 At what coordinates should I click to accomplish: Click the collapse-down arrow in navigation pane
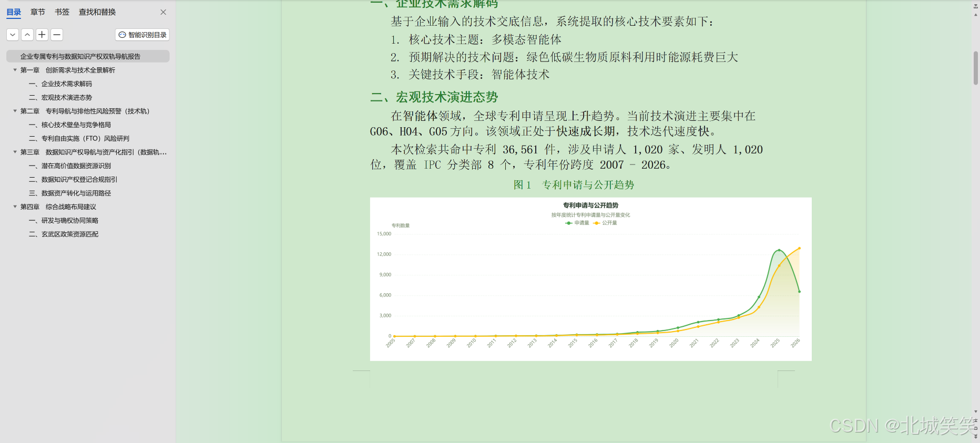coord(13,35)
